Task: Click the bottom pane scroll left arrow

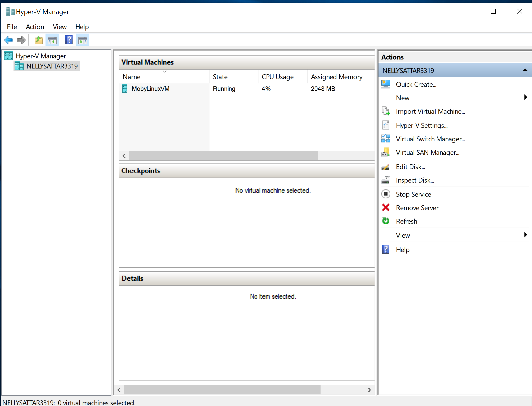Action: click(x=119, y=390)
